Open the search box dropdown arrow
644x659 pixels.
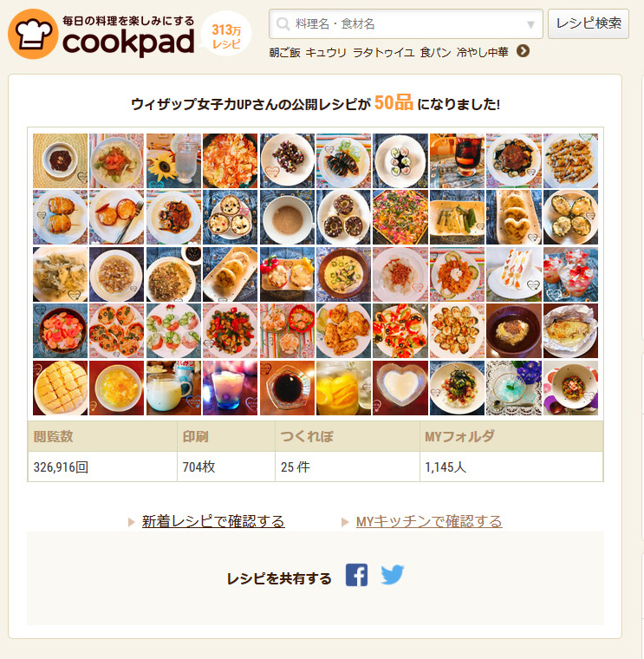(531, 25)
